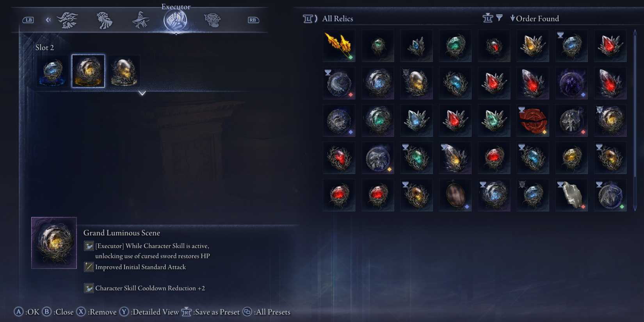This screenshot has height=322, width=644.
Task: Select the brown oval stone relic
Action: tap(455, 196)
